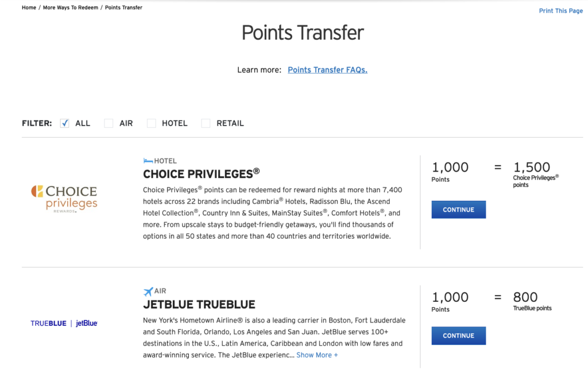Screen dimensions: 588x373
Task: Check the RETAIL filter checkbox
Action: tap(206, 123)
